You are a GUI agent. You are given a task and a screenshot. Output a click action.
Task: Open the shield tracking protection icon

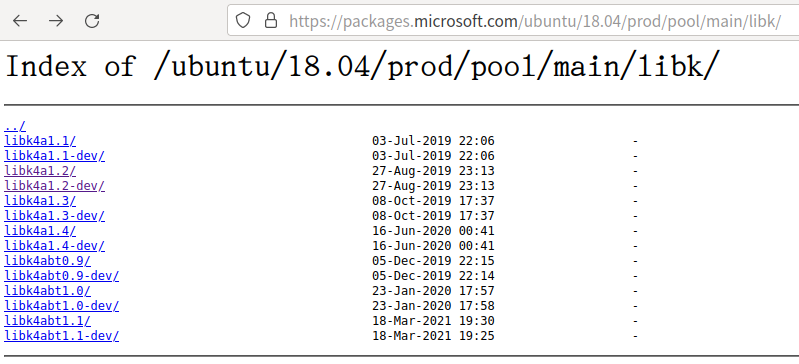click(x=243, y=20)
